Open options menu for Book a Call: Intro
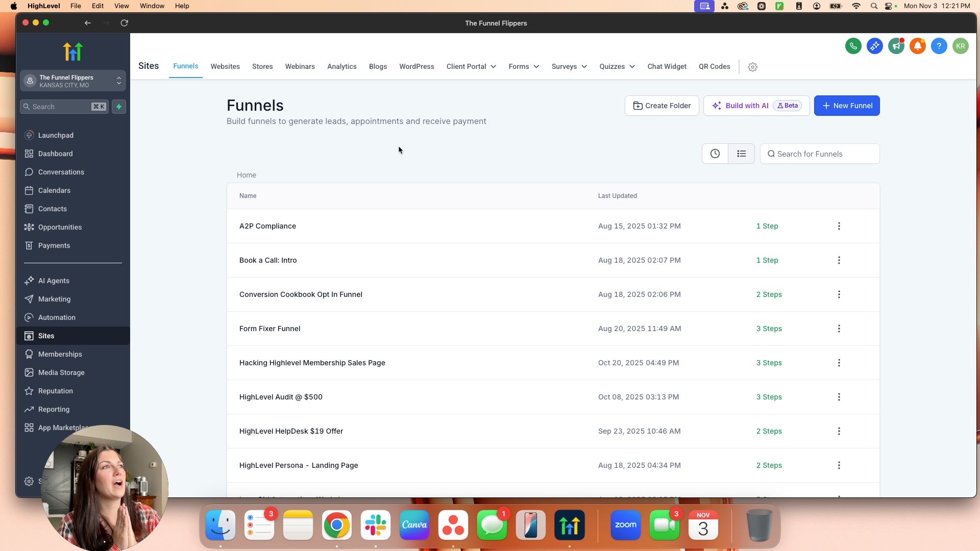This screenshot has height=551, width=980. (x=839, y=260)
